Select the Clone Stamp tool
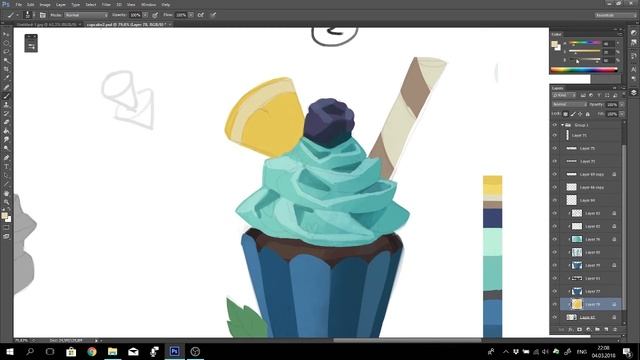640x360 pixels. 6,105
